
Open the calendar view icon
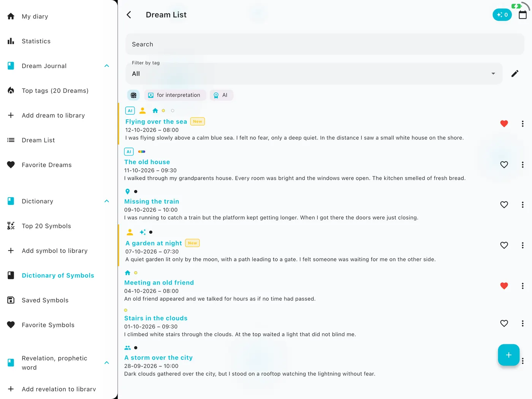(x=522, y=15)
